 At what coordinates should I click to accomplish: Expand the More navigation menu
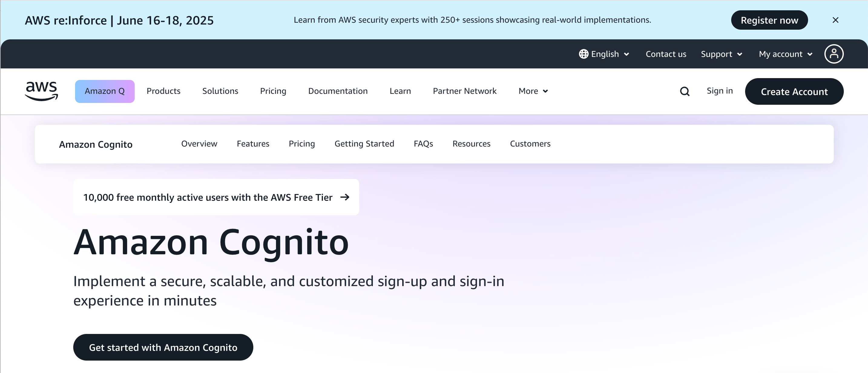click(533, 91)
